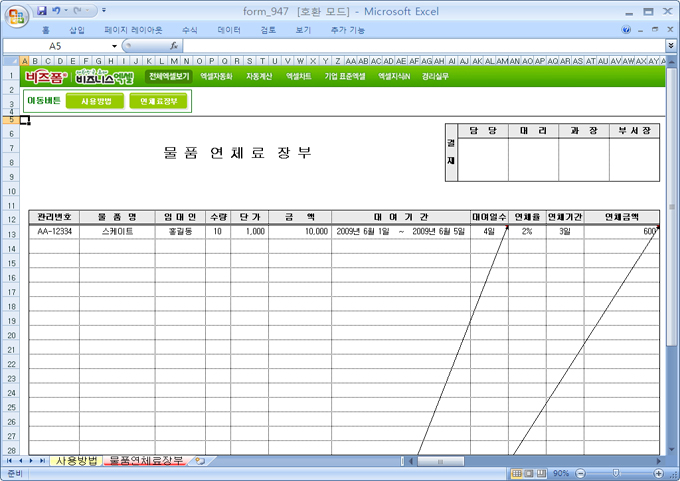The image size is (680, 481).
Task: Open the 추가 기능 ribbon tab
Action: pyautogui.click(x=348, y=30)
